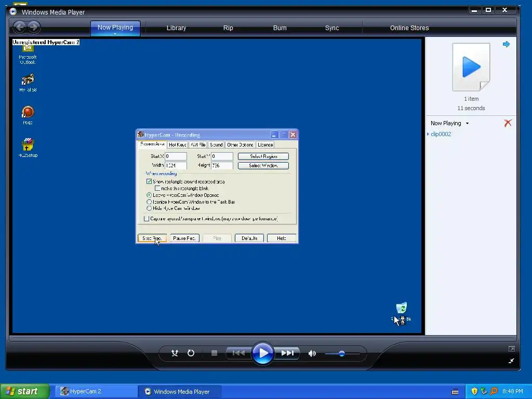Viewport: 532px width, 399px height.
Task: Skip to the next track
Action: point(287,353)
